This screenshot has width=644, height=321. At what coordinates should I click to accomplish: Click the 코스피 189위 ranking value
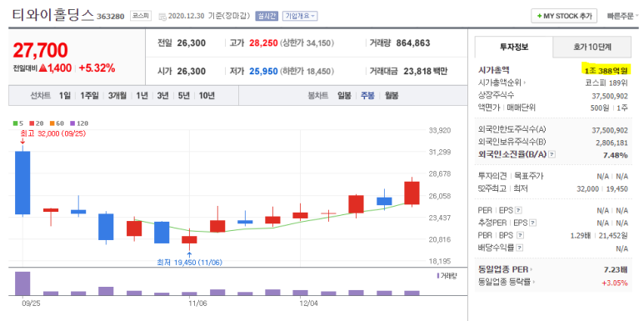coord(607,83)
